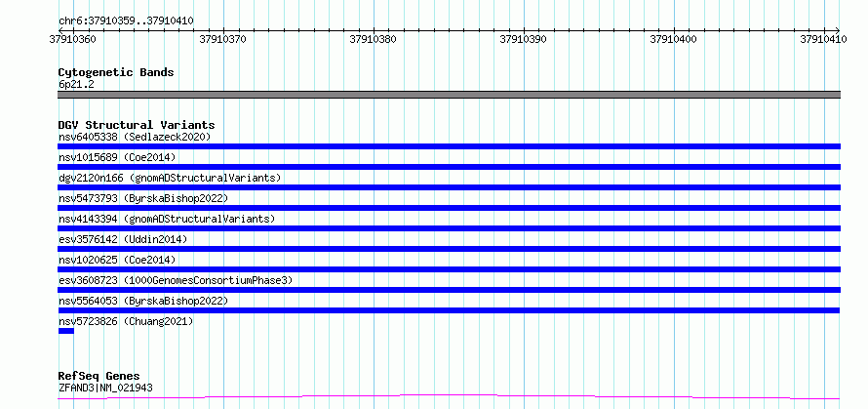Click the blue bar under nsv1020625
This screenshot has height=409, width=868.
(449, 269)
